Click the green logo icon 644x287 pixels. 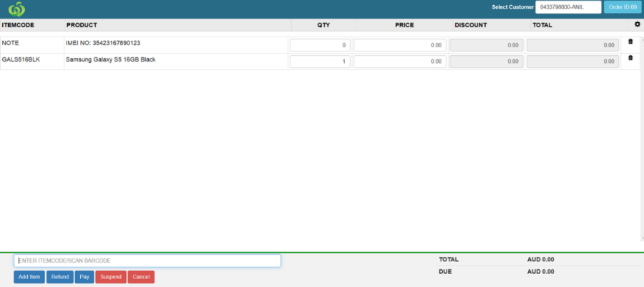coord(16,9)
